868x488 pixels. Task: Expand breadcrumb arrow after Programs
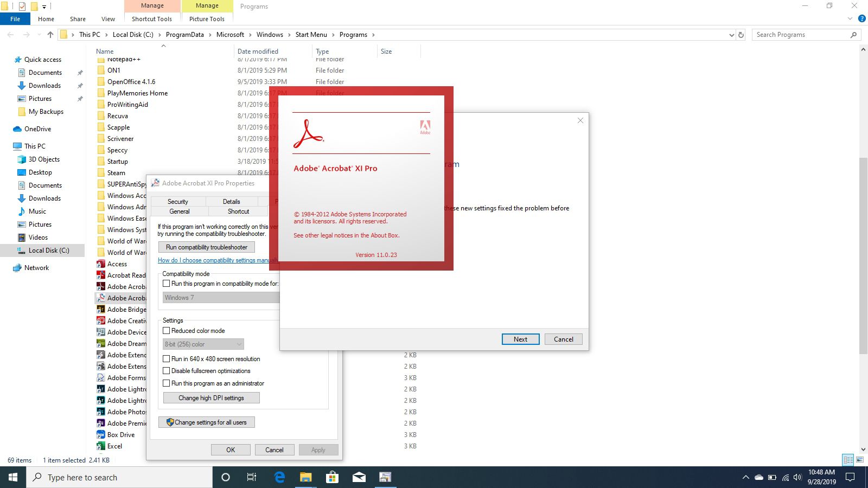click(x=373, y=35)
